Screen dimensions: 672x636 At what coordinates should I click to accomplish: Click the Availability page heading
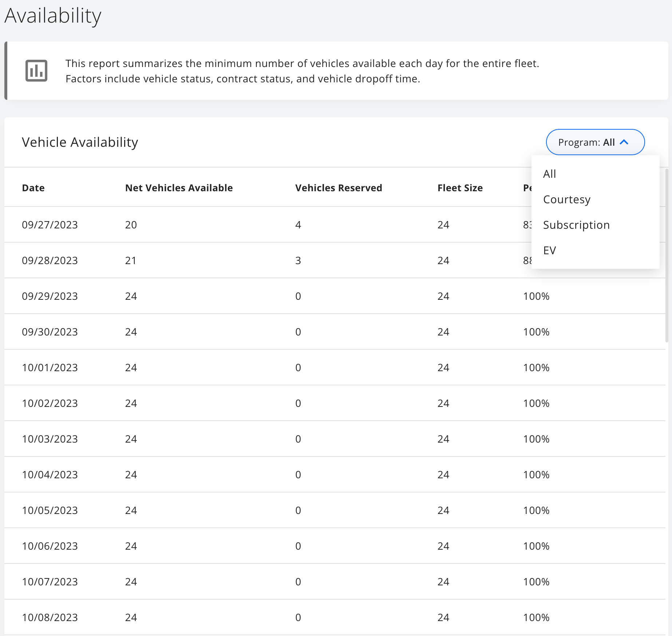tap(52, 15)
